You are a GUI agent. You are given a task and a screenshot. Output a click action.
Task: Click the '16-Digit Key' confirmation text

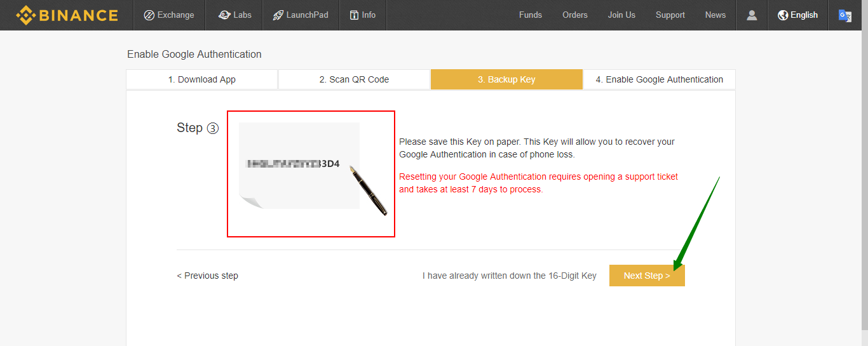[x=510, y=276]
